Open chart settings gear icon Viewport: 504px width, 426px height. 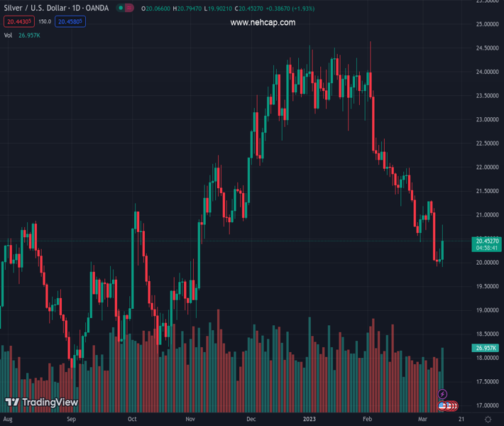tap(490, 420)
